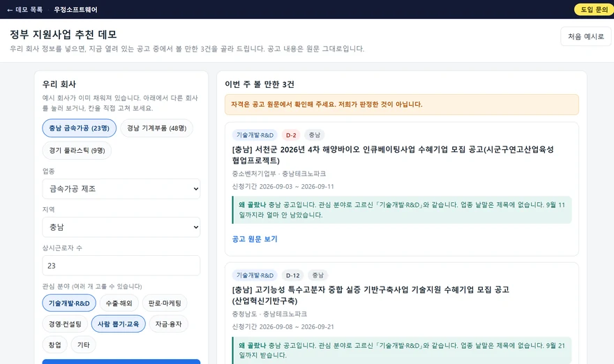The height and width of the screenshot is (364, 614).
Task: Click 신청기간 2026-09-08 ~ 2026-09-21 text
Action: coord(283,326)
